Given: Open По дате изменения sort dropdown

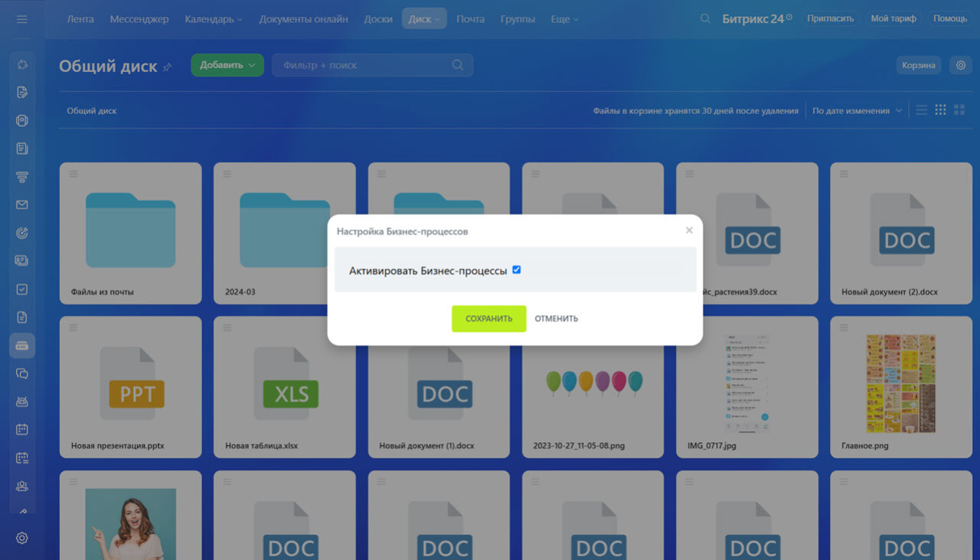Looking at the screenshot, I should 857,111.
